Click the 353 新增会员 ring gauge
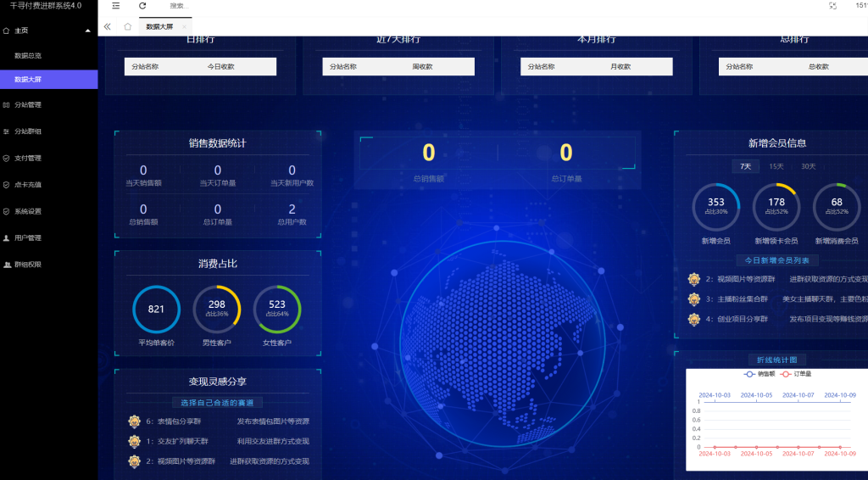This screenshot has width=868, height=480. (715, 207)
